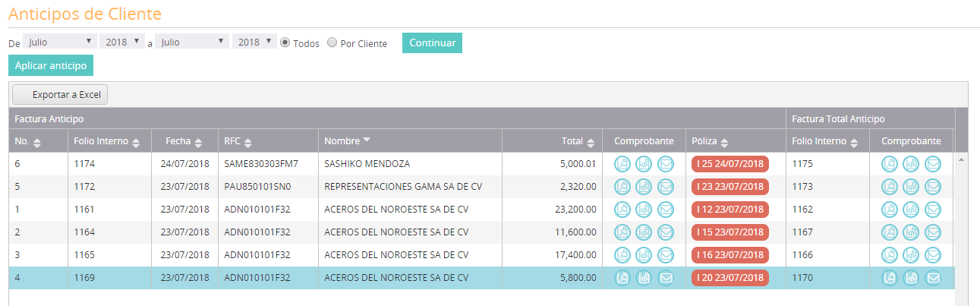This screenshot has height=306, width=980.
Task: Open PDF for anticipo folio 1164
Action: click(622, 232)
